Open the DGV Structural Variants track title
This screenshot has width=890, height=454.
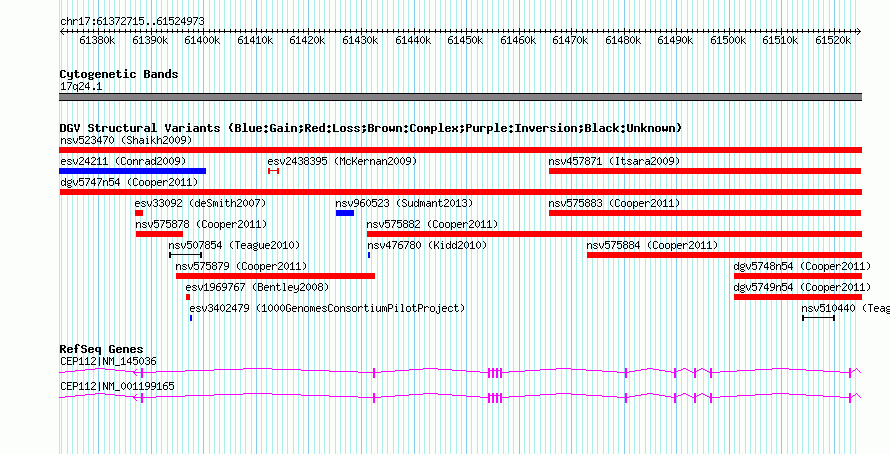point(371,128)
